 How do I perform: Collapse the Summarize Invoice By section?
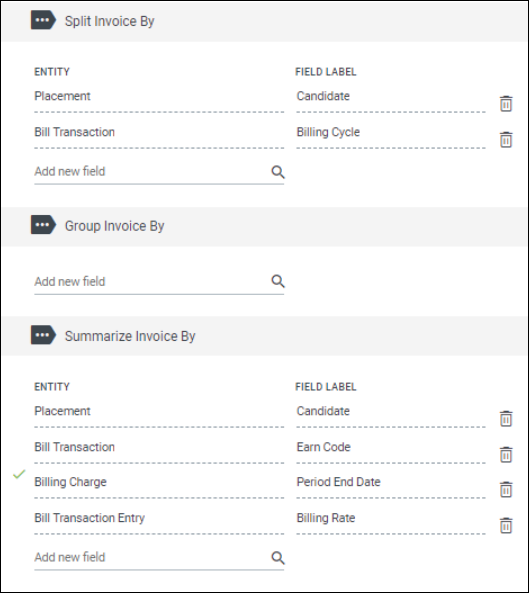click(x=43, y=335)
